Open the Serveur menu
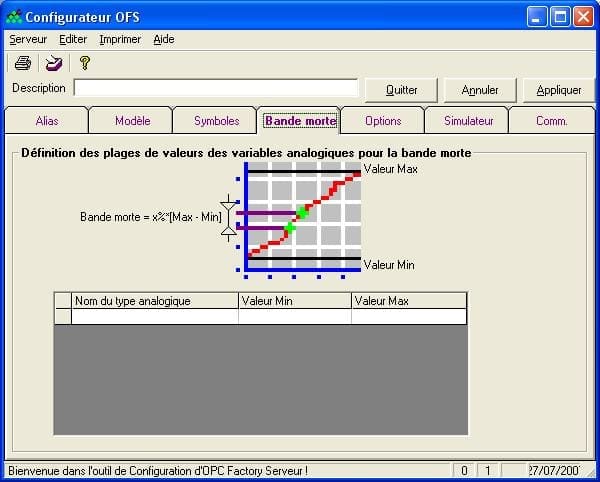The image size is (600, 482). (28, 39)
